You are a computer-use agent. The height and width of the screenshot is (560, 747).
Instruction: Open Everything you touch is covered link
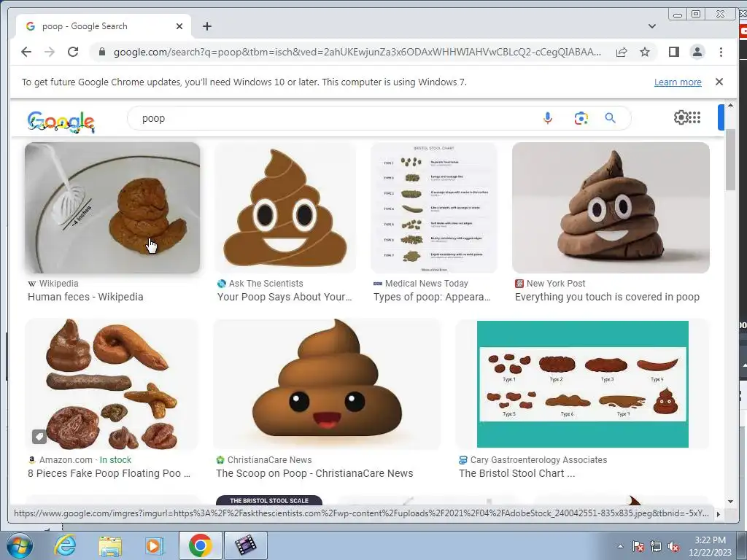pyautogui.click(x=607, y=297)
